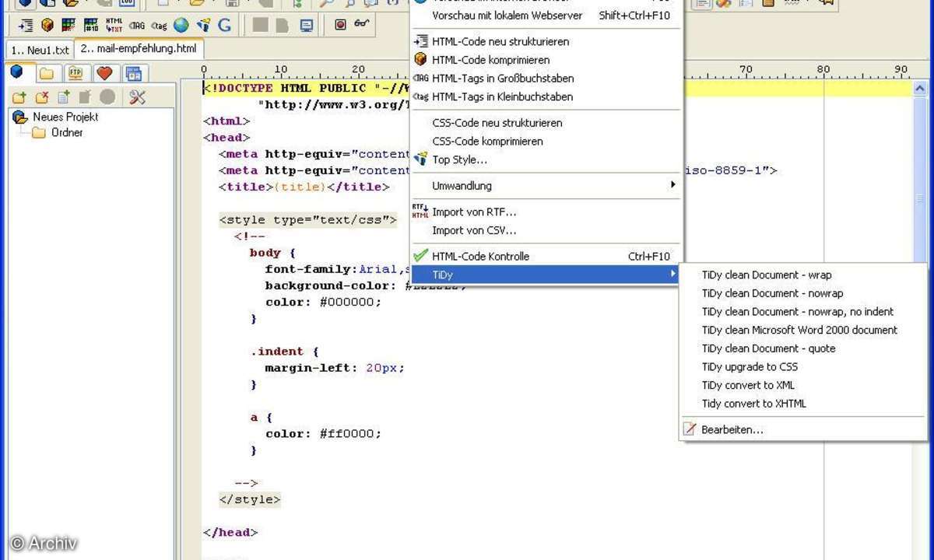Viewport: 934px width, 560px height.
Task: Click the <head> opening tag line
Action: pos(226,138)
